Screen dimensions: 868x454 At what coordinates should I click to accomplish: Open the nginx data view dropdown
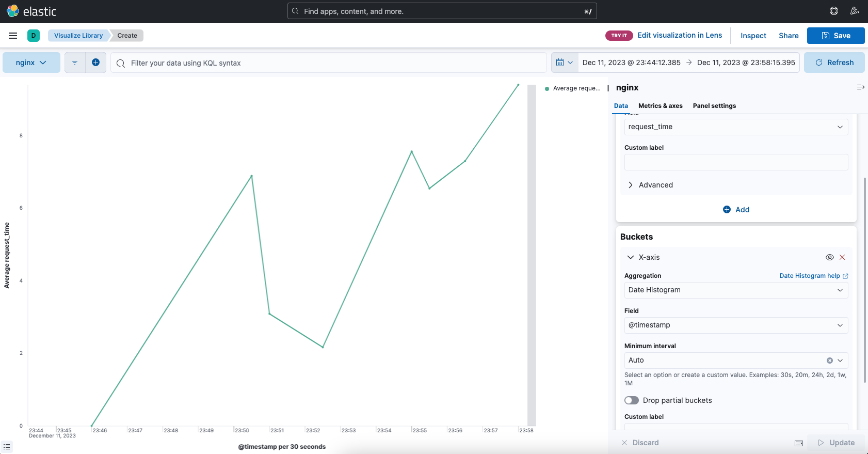tap(31, 62)
